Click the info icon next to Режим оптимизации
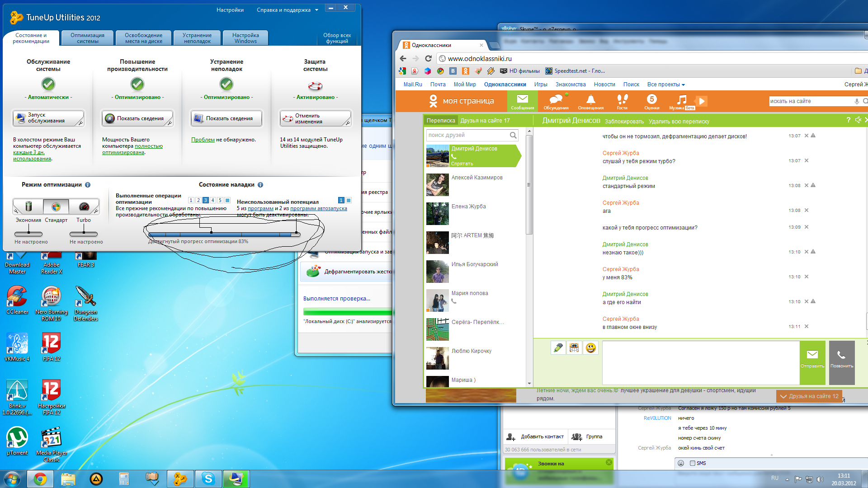This screenshot has width=868, height=488. [x=88, y=185]
